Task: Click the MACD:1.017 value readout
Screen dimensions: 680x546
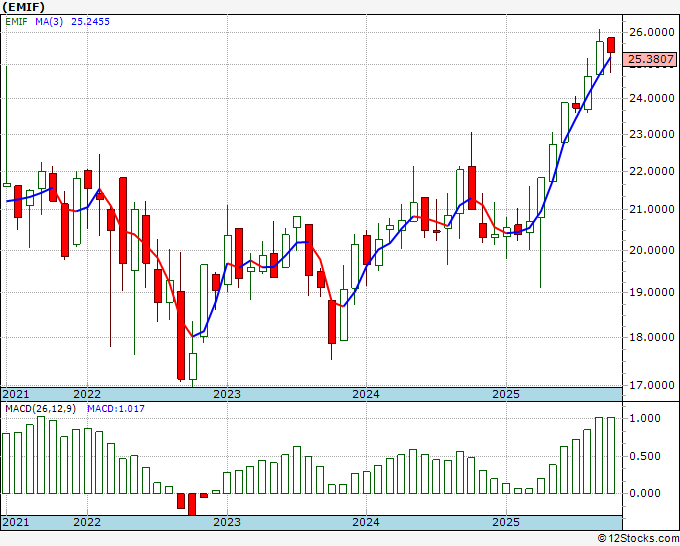Action: click(x=116, y=409)
